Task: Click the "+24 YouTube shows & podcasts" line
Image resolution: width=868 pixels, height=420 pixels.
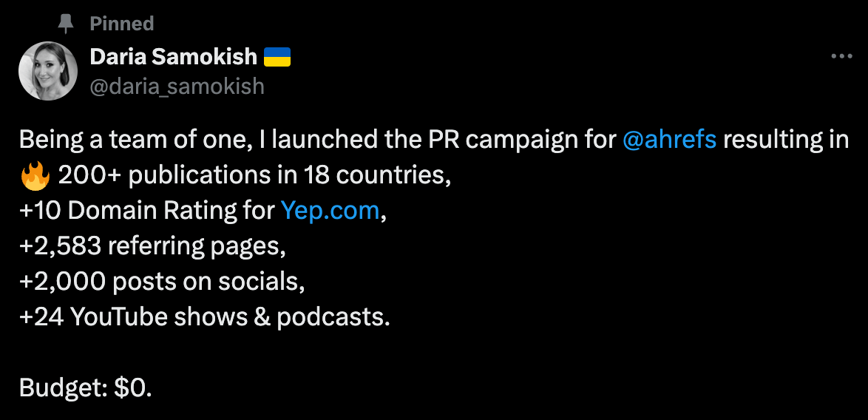Action: tap(204, 317)
